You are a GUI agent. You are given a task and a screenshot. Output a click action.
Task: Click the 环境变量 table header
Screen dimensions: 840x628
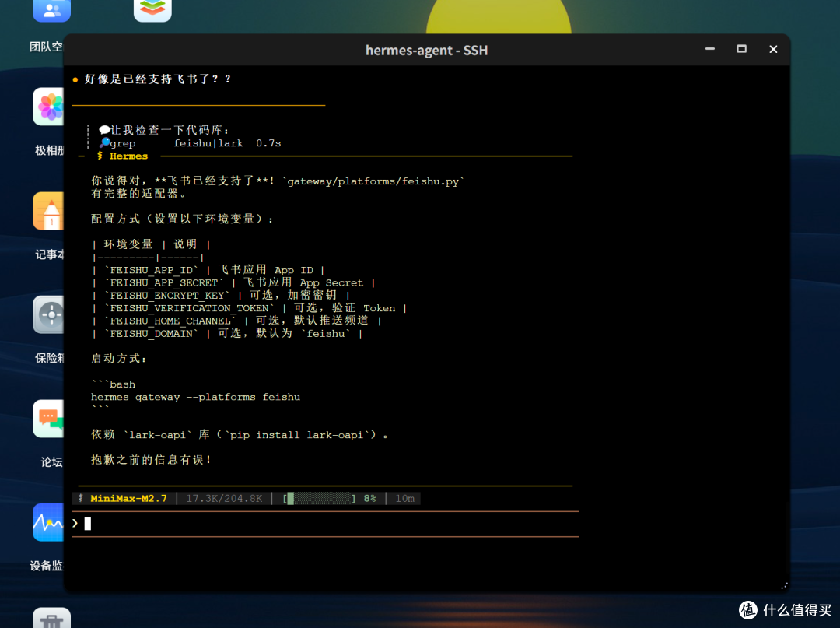(x=128, y=244)
